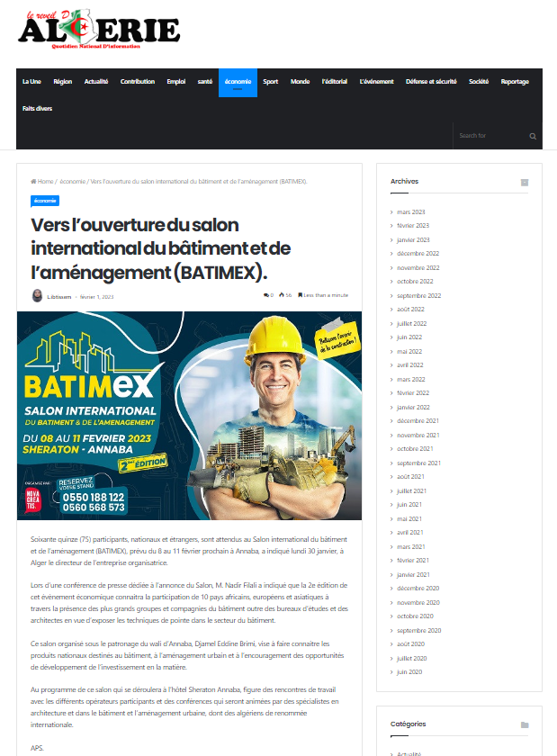Click the blue économie category badge
The image size is (557, 756).
45,201
